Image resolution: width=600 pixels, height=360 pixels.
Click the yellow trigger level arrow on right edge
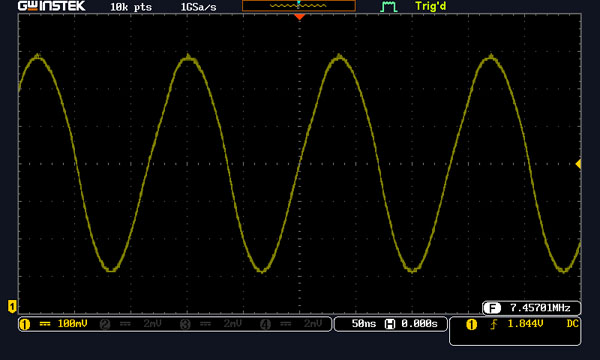(578, 164)
